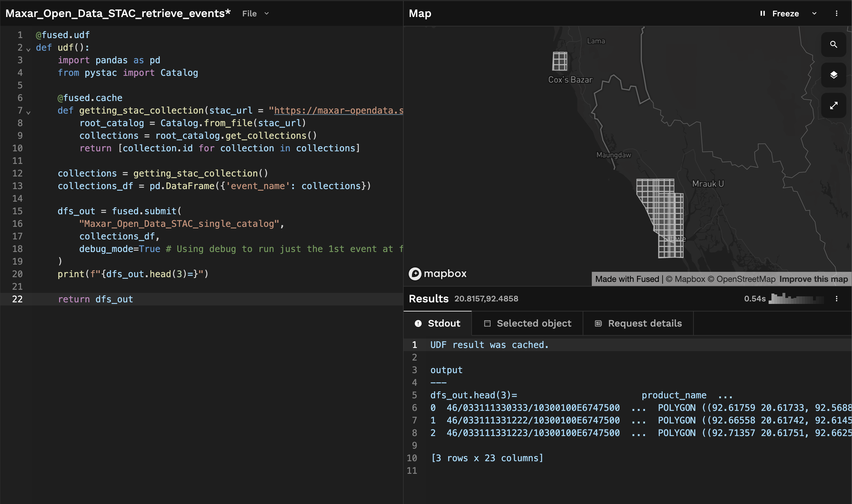Click the 'output' stdout line

point(446,370)
